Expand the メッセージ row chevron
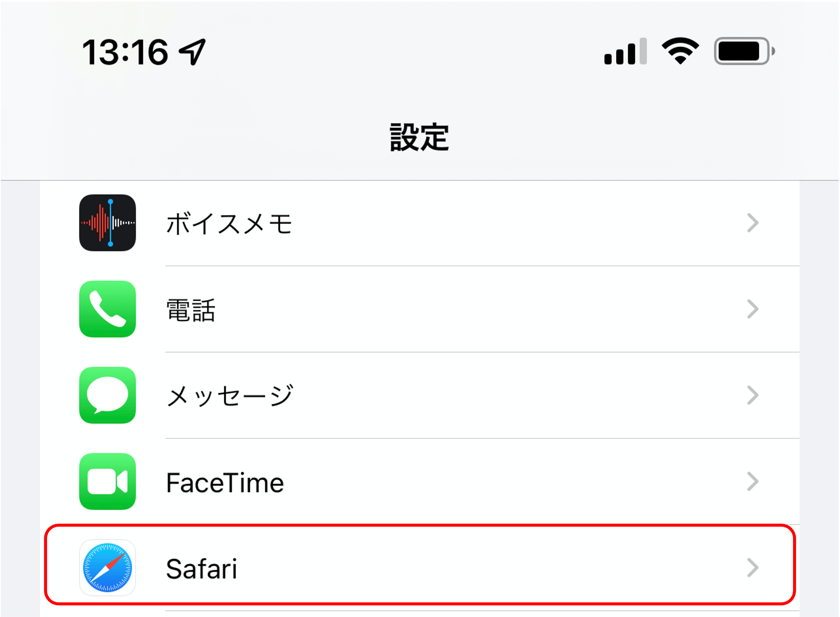 tap(752, 395)
